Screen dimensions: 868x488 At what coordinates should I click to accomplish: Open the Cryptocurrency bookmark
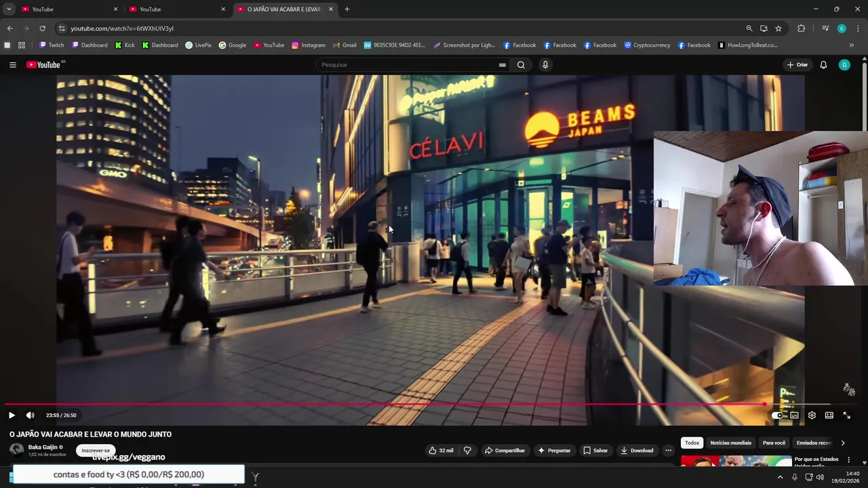pyautogui.click(x=648, y=45)
